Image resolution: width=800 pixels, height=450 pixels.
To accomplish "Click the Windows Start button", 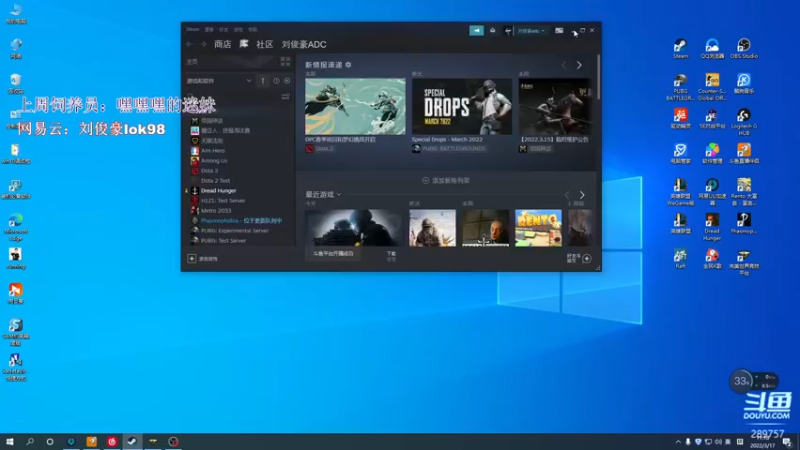I will coord(10,442).
